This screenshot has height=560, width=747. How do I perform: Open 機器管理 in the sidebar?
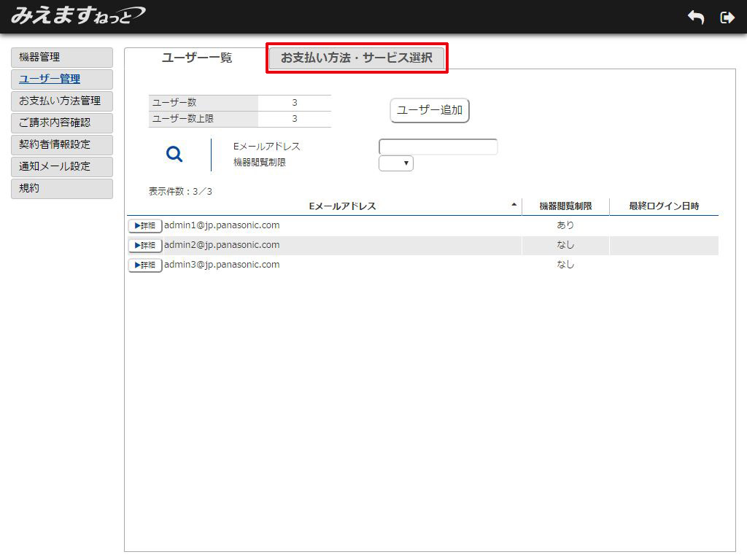coord(62,57)
